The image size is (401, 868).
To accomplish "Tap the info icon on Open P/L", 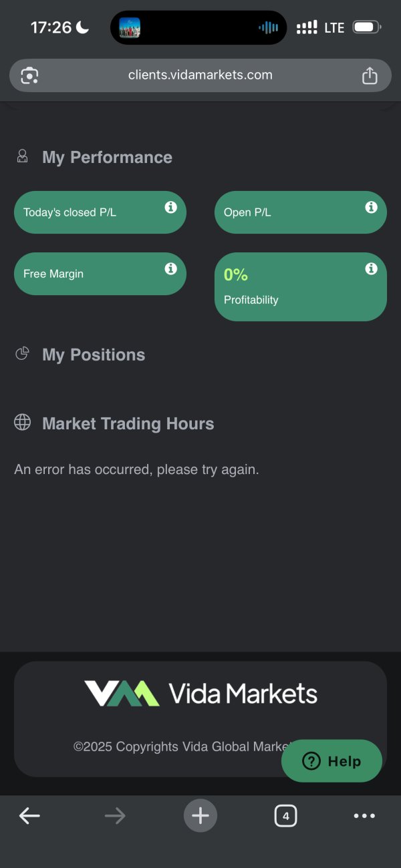I will point(371,208).
